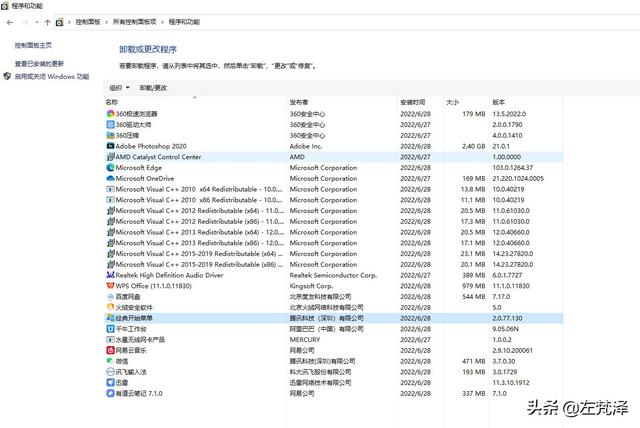Screen dimensions: 640x428
Task: Sort by the 大小 column header
Action: pos(452,102)
